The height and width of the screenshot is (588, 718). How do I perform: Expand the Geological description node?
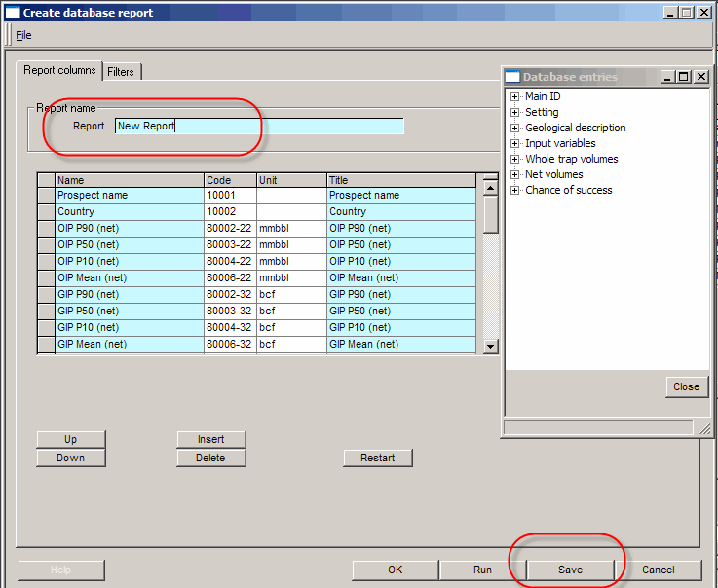(513, 128)
